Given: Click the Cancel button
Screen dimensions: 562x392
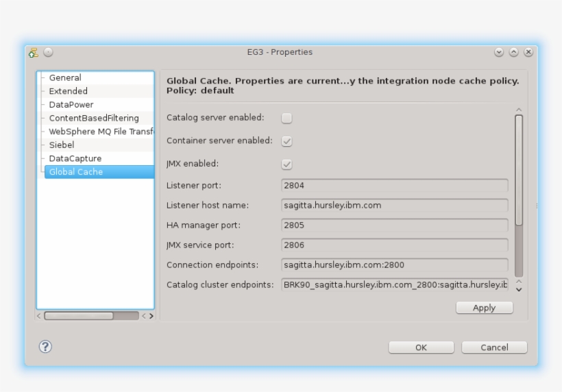Looking at the screenshot, I should [x=494, y=347].
